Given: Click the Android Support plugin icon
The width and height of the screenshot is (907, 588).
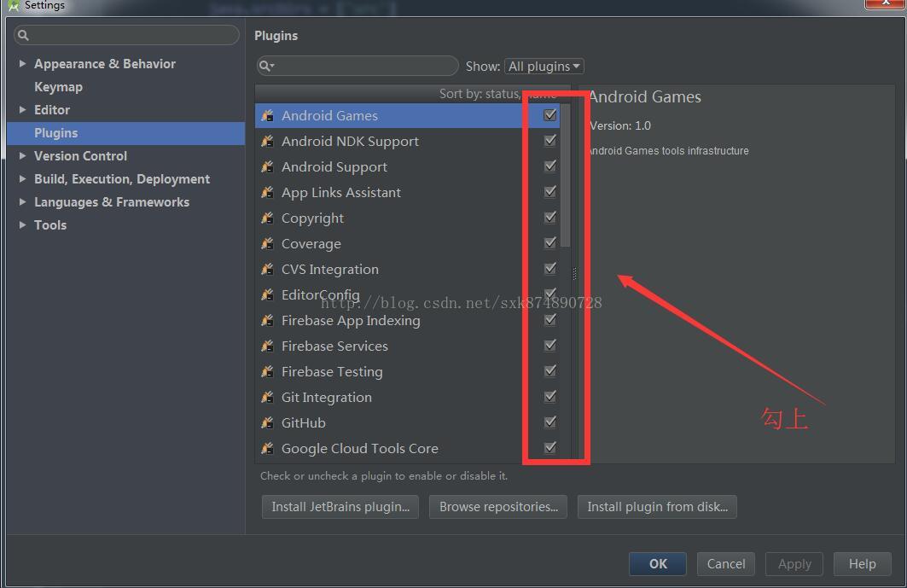Looking at the screenshot, I should (267, 166).
